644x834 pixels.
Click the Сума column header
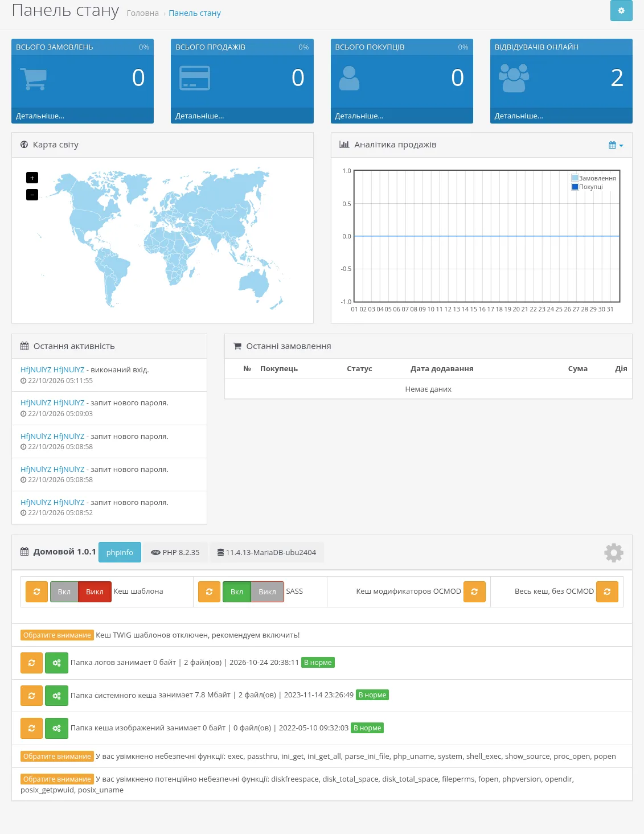coord(578,368)
